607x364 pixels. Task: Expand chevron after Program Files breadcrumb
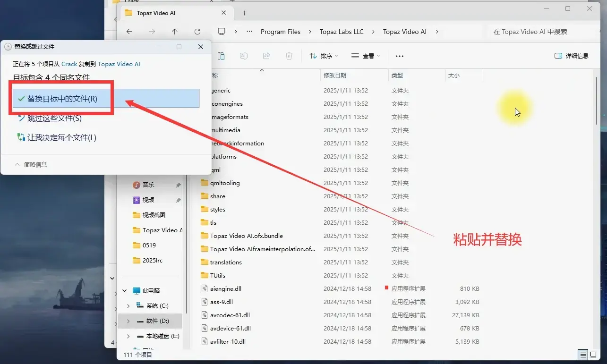point(310,32)
